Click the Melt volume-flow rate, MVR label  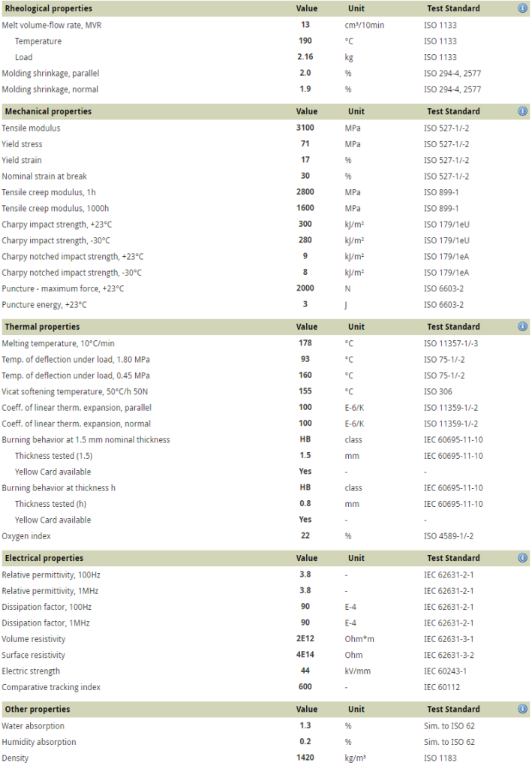point(50,25)
